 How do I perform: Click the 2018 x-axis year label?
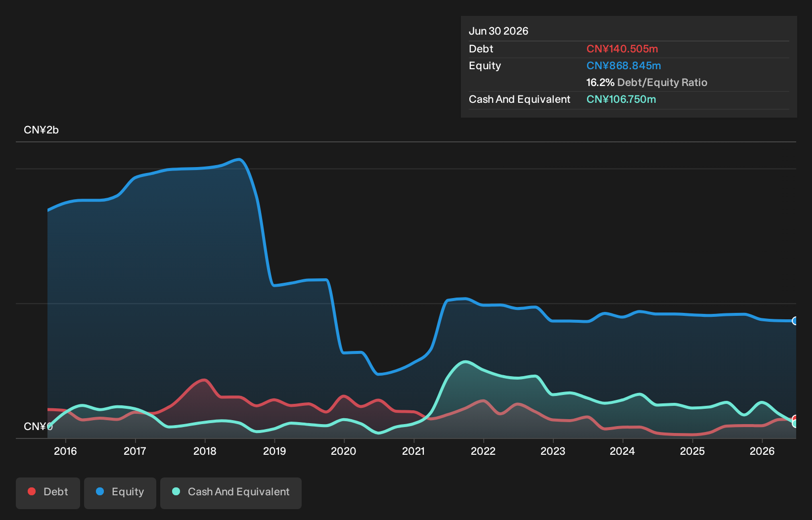pos(205,451)
